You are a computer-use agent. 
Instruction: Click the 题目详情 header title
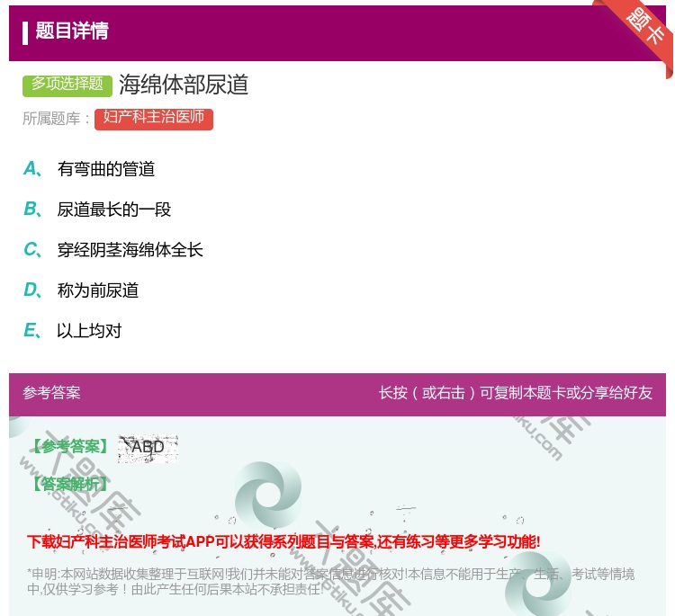[x=72, y=31]
